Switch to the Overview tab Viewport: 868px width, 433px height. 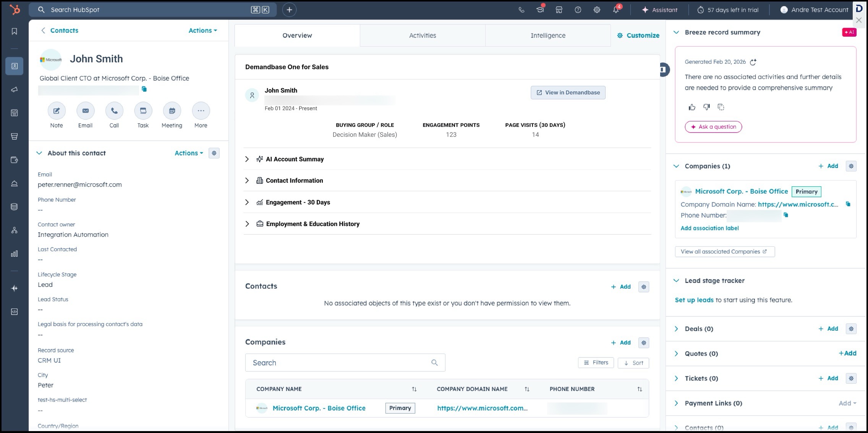tap(297, 36)
